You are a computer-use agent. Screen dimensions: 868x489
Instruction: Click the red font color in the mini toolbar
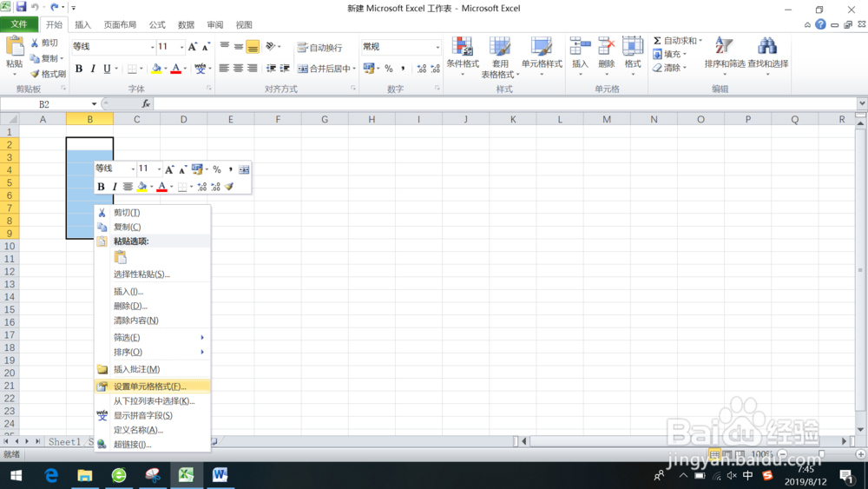pyautogui.click(x=161, y=187)
